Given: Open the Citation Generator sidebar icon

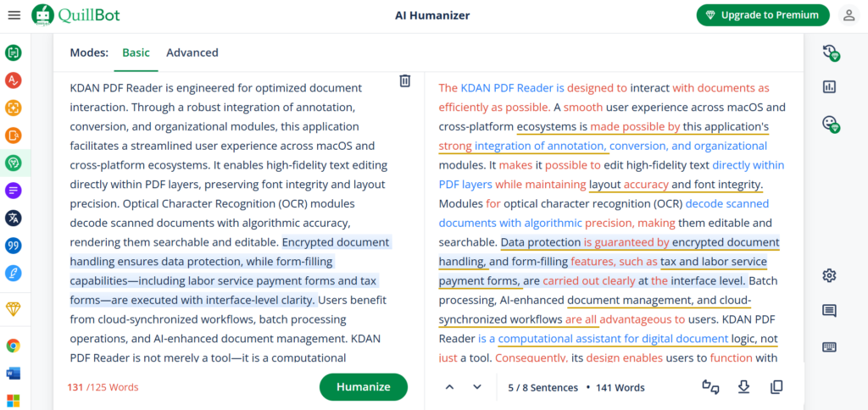Looking at the screenshot, I should 14,246.
